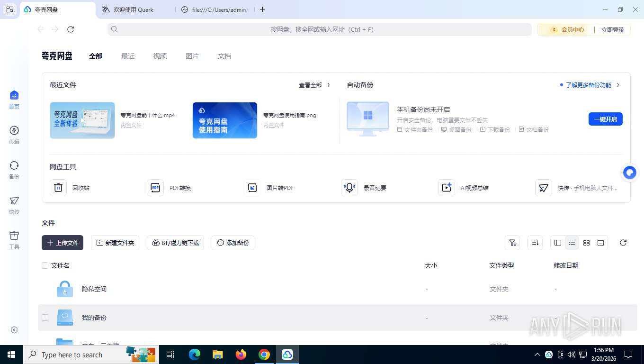Switch to the 图片 tab
Image resolution: width=644 pixels, height=364 pixels.
(192, 56)
